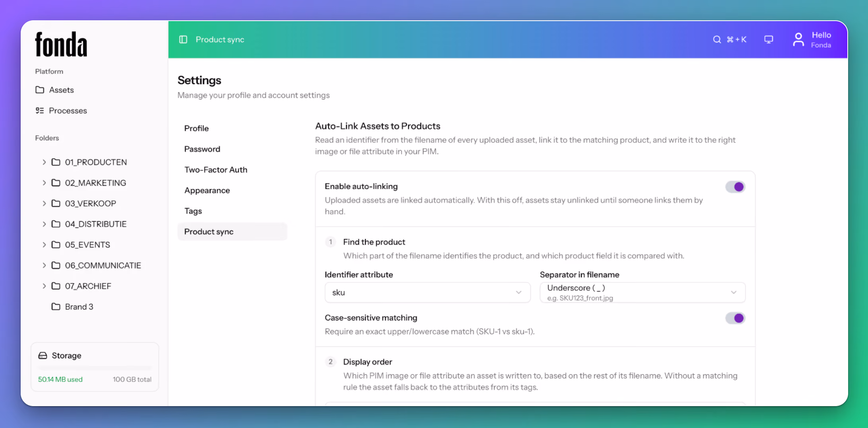The height and width of the screenshot is (428, 868).
Task: Click the Storage usage progress bar
Action: [x=95, y=368]
